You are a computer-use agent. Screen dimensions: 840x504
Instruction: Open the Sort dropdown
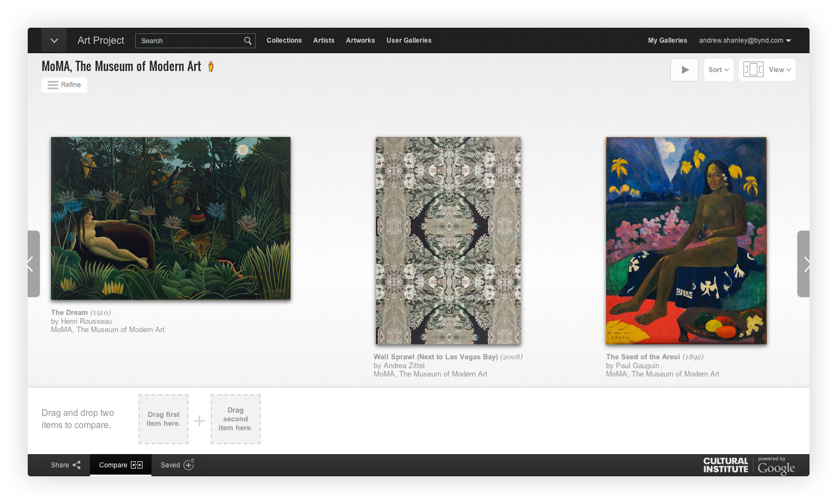(x=719, y=70)
